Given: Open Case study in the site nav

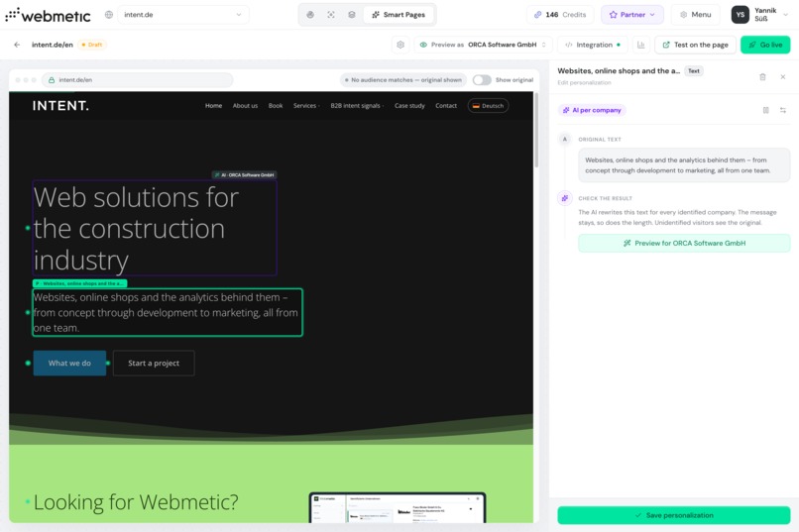Looking at the screenshot, I should (x=409, y=106).
